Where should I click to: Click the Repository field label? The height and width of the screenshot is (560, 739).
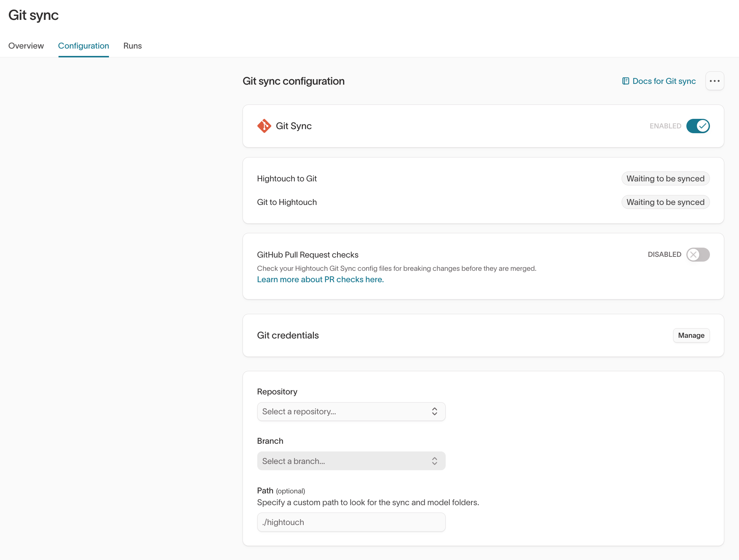(277, 391)
